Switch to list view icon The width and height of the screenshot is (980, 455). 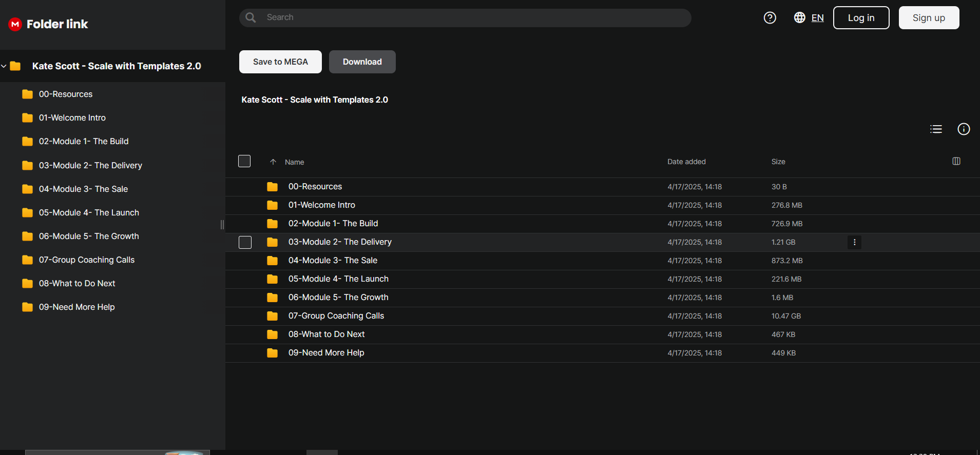click(x=936, y=129)
